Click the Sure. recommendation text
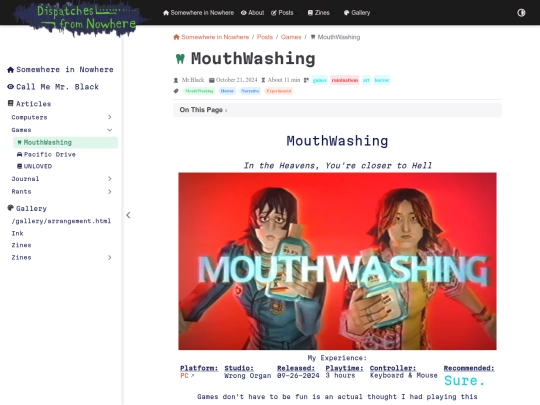Viewport: 540px width, 405px height. click(464, 381)
